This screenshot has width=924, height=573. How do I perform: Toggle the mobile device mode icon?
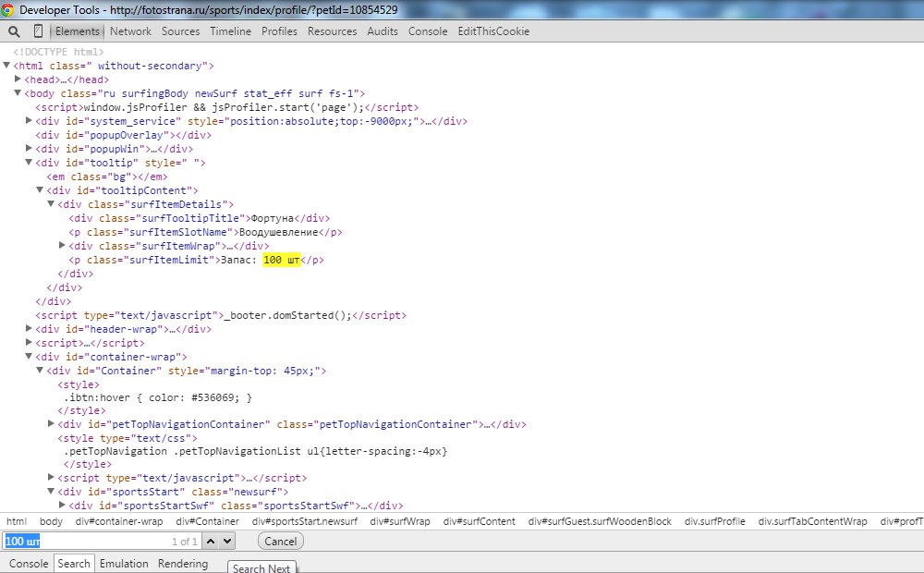38,31
